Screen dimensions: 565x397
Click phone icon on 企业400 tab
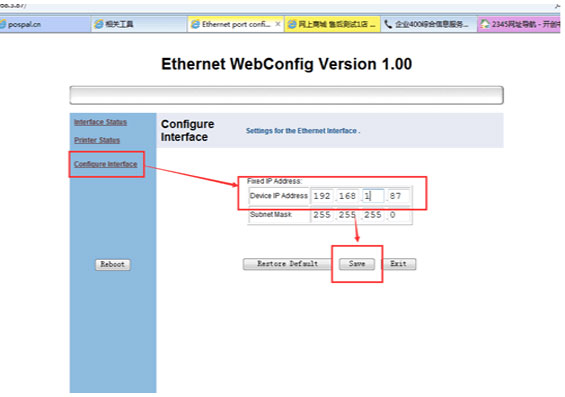(388, 24)
